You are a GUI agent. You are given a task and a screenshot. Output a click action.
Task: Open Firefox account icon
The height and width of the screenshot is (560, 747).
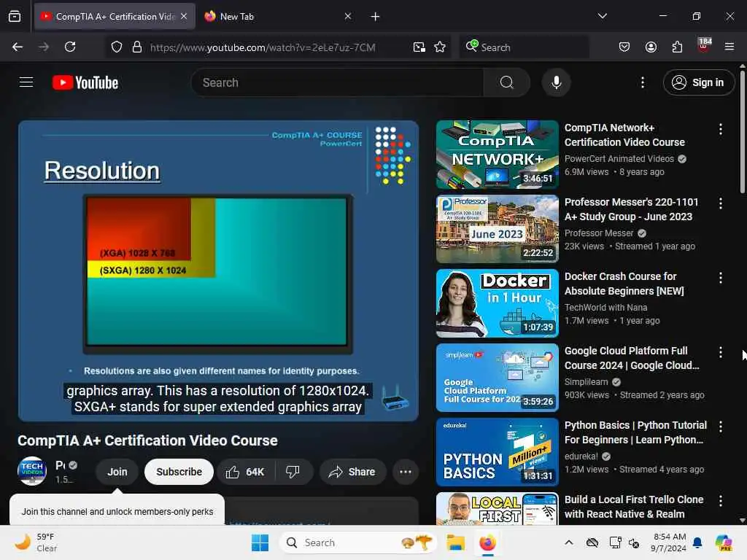[651, 47]
